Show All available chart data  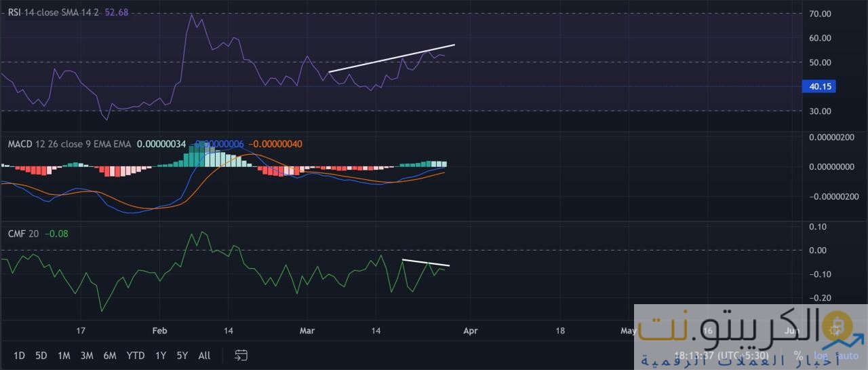pos(204,355)
